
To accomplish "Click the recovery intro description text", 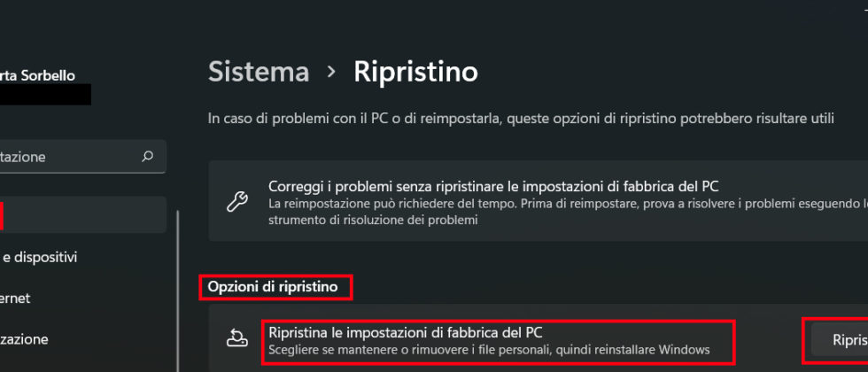I will 521,117.
